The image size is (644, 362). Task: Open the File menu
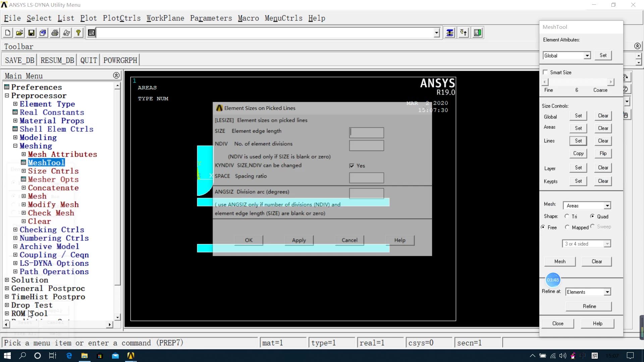12,18
